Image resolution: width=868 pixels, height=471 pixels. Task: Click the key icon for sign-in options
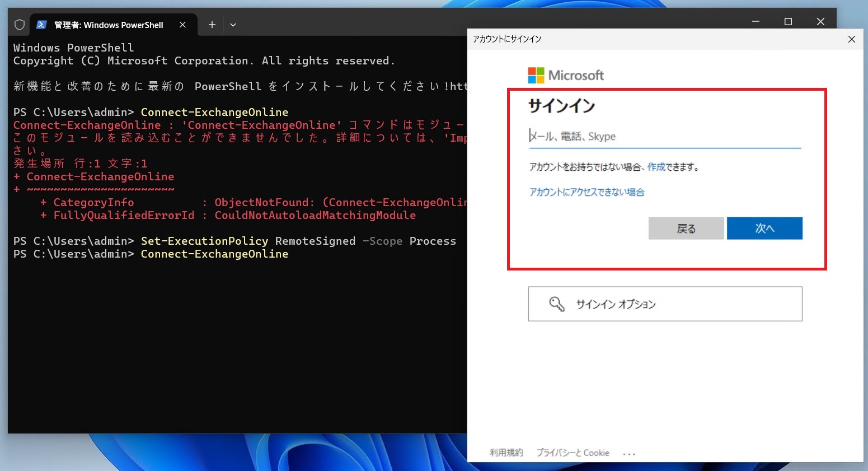557,304
